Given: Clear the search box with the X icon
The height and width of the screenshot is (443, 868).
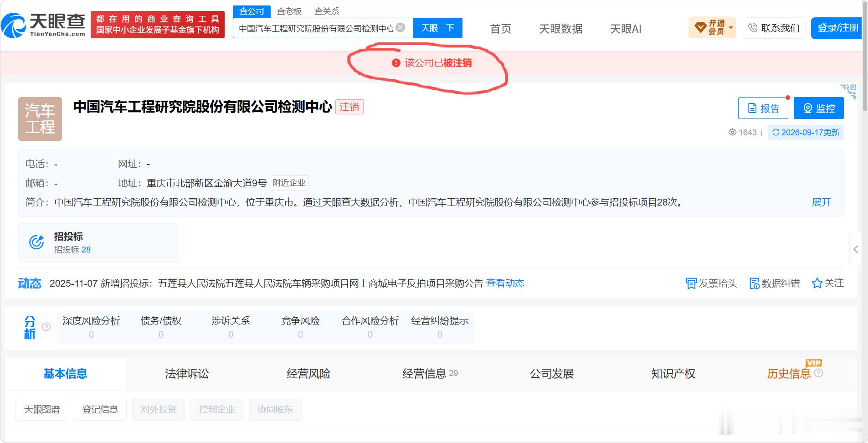Looking at the screenshot, I should click(x=401, y=28).
